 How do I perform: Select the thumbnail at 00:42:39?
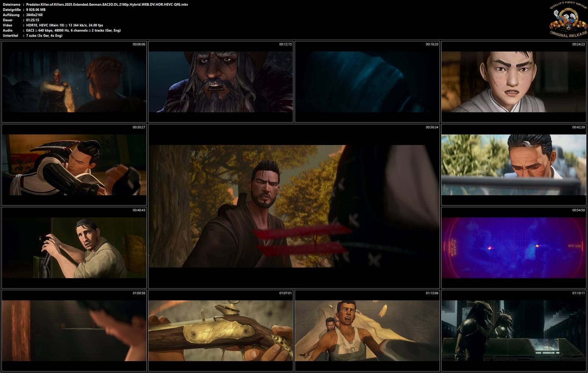(x=514, y=164)
